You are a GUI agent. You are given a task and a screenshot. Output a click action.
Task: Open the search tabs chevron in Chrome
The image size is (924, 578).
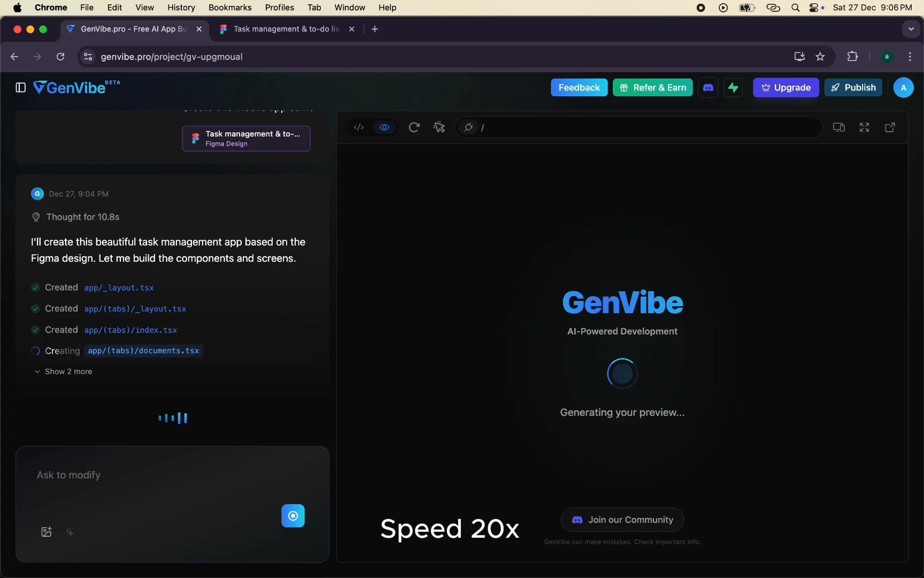(910, 29)
